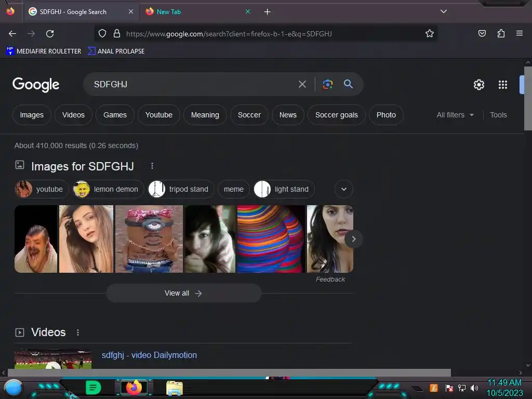This screenshot has height=399, width=532.
Task: Switch to Firefox in the taskbar
Action: 134,388
